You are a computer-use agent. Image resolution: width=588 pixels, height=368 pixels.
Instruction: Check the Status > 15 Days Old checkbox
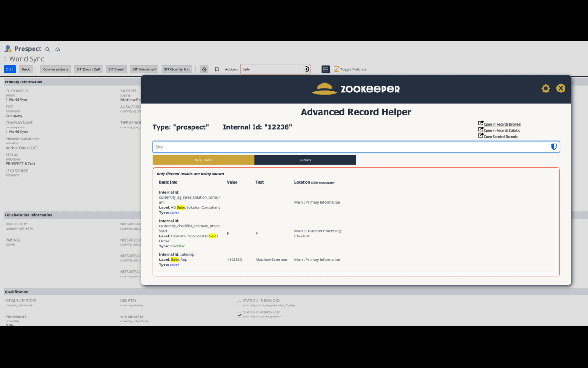coord(239,304)
